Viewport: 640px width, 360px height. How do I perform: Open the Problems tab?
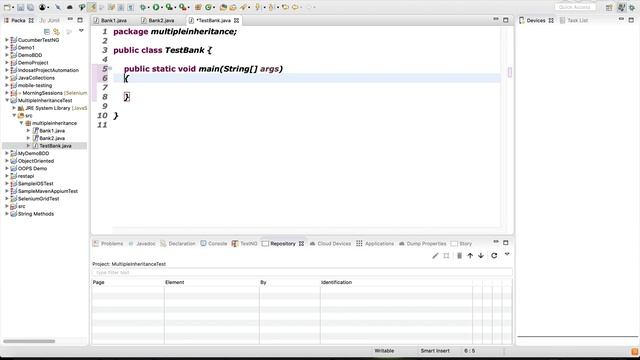point(108,244)
